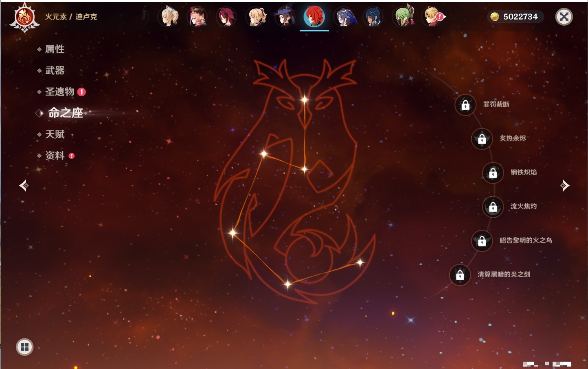Click the 火元素 / 迪卢克 title text
The width and height of the screenshot is (588, 369).
[x=71, y=17]
